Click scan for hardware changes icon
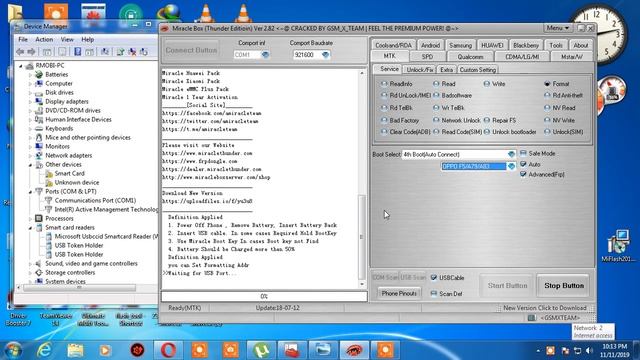 pos(105,52)
